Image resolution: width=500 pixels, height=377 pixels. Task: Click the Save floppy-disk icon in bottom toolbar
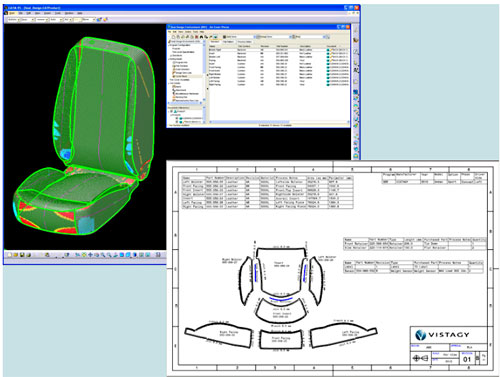pos(22,255)
